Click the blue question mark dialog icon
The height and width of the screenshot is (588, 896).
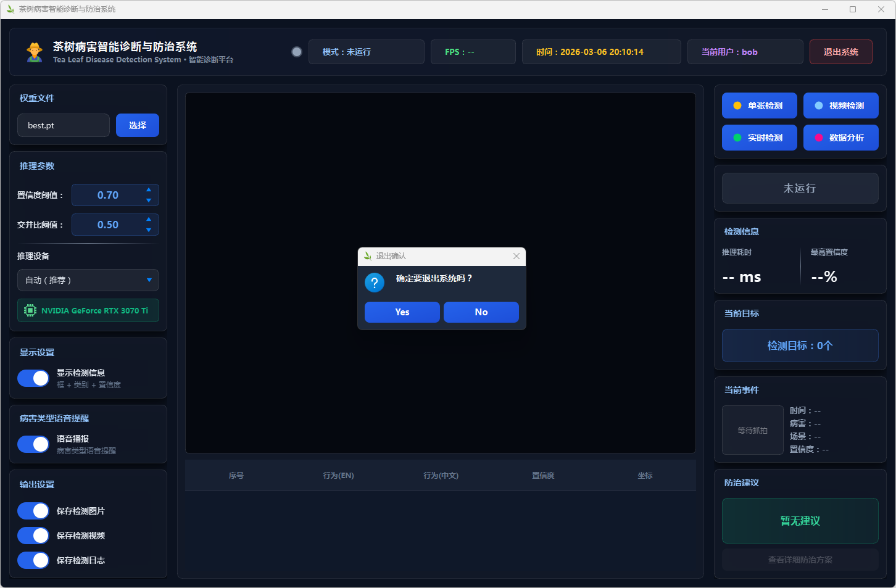click(375, 283)
